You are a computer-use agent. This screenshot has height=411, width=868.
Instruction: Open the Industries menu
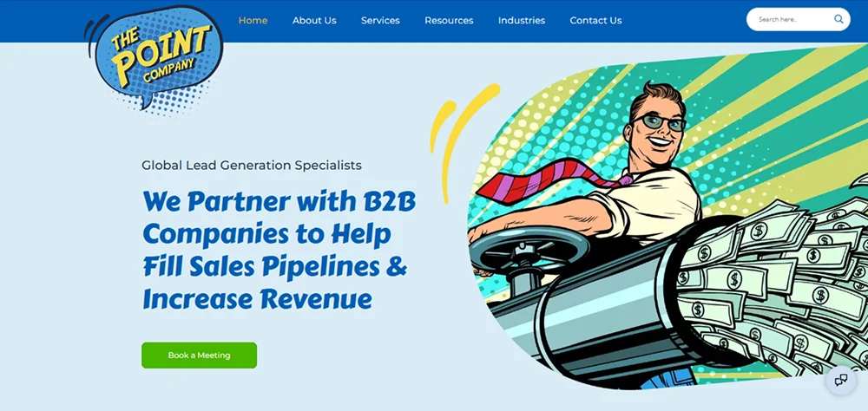(x=522, y=21)
